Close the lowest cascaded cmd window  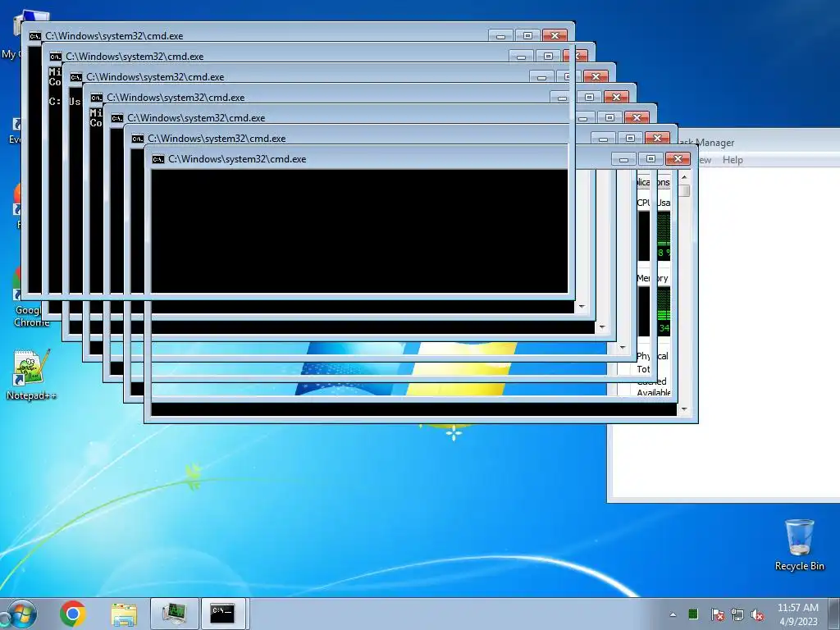(678, 159)
